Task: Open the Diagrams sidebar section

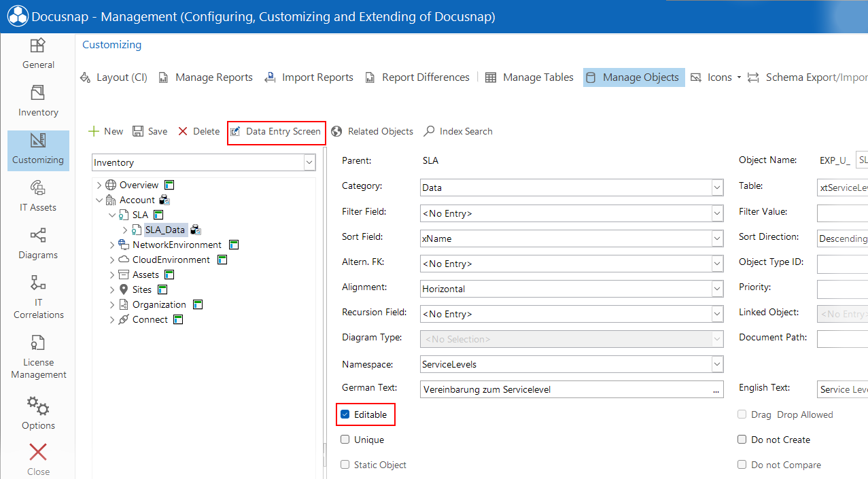Action: pos(38,244)
